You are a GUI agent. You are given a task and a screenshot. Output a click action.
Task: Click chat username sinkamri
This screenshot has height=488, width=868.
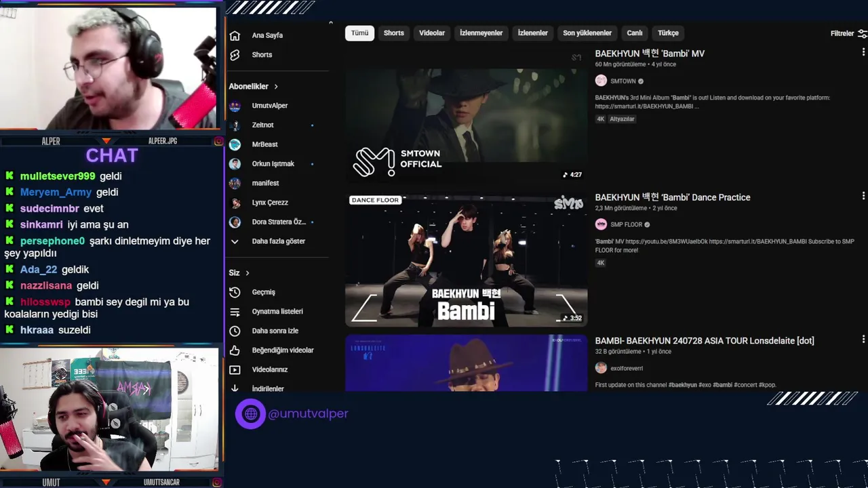(41, 225)
